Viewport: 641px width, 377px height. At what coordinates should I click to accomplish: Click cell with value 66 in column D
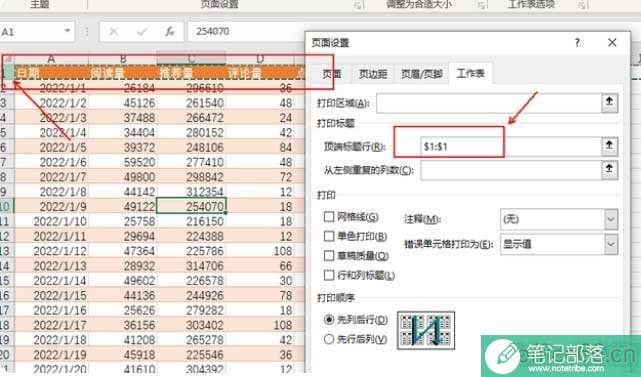(x=260, y=266)
